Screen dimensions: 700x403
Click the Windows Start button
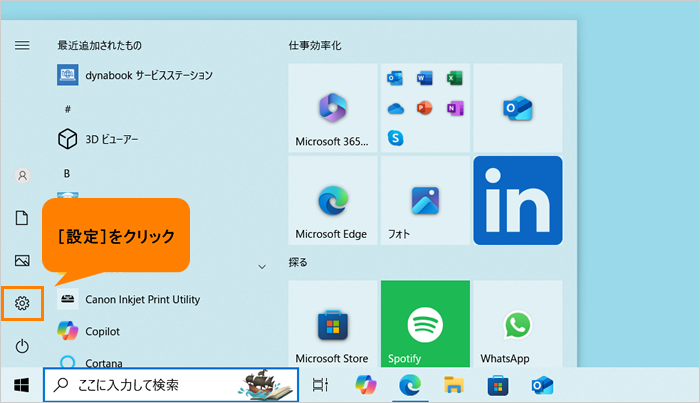(21, 385)
